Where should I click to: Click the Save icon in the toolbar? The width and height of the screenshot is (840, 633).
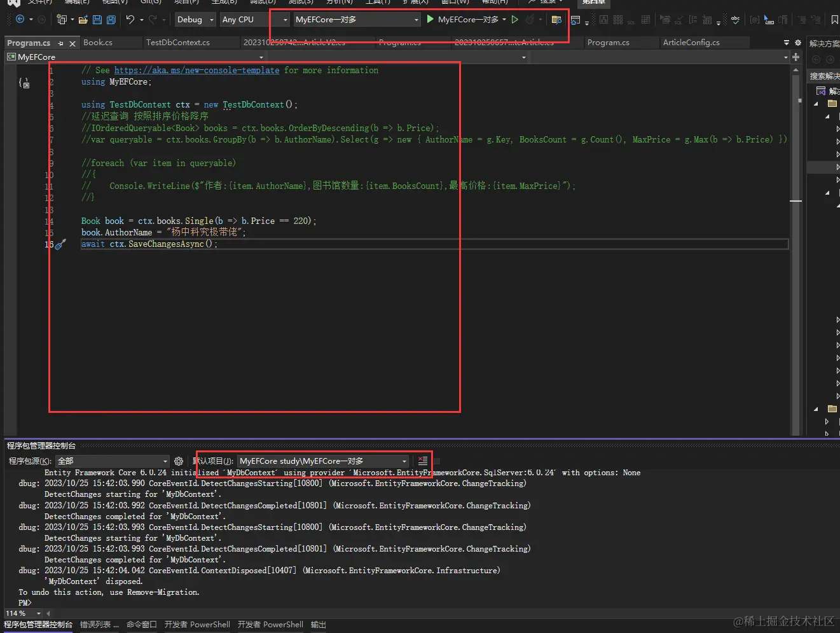(97, 20)
